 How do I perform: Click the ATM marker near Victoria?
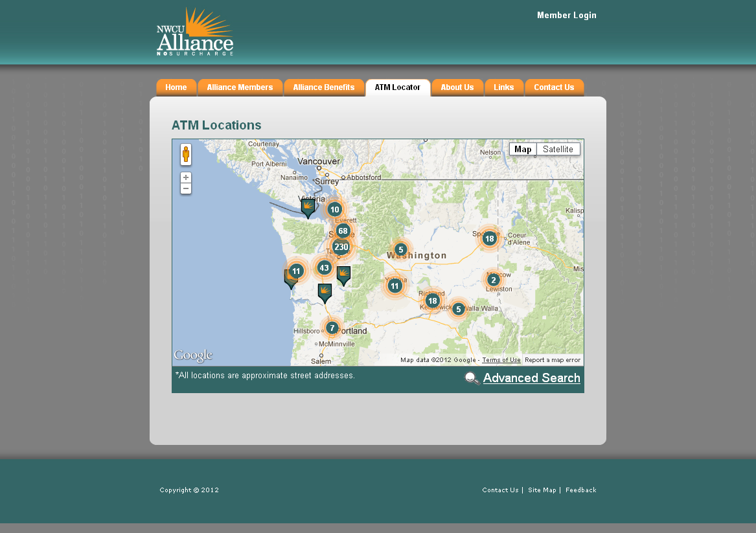point(308,209)
